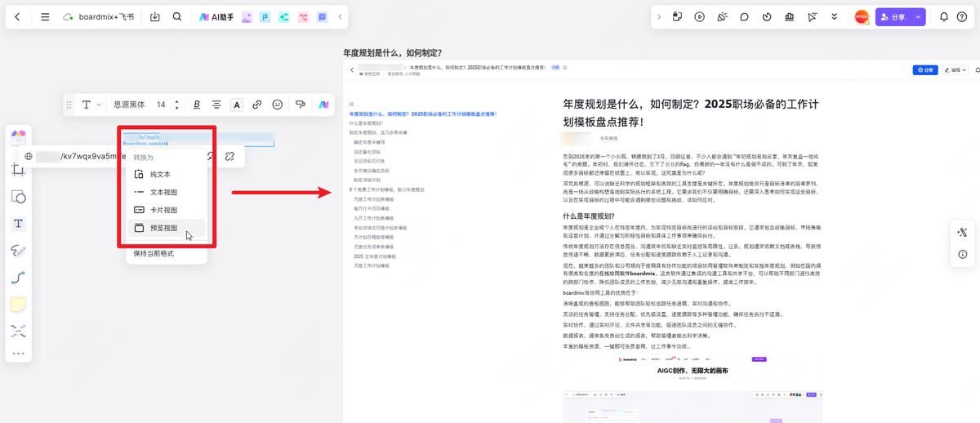Open the voting icon
Image resolution: width=980 pixels, height=423 pixels.
[x=789, y=16]
